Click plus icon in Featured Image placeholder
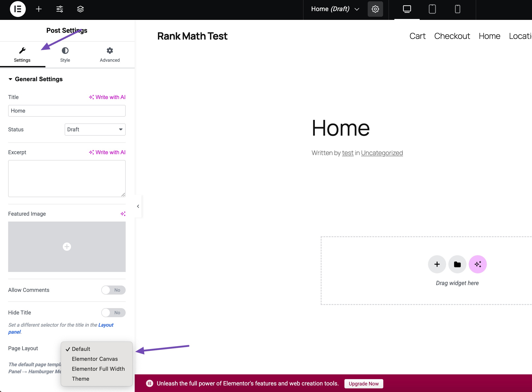 click(67, 247)
